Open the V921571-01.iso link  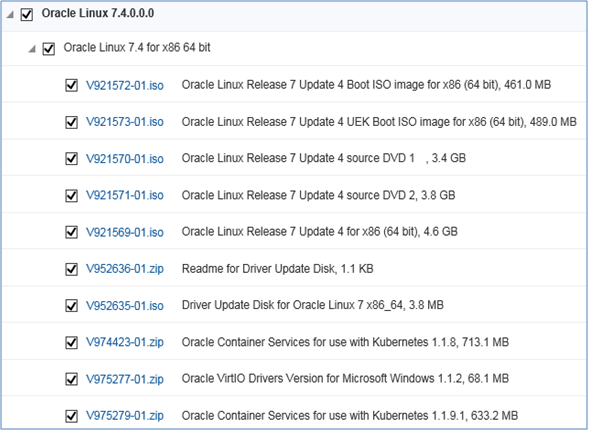click(x=125, y=195)
